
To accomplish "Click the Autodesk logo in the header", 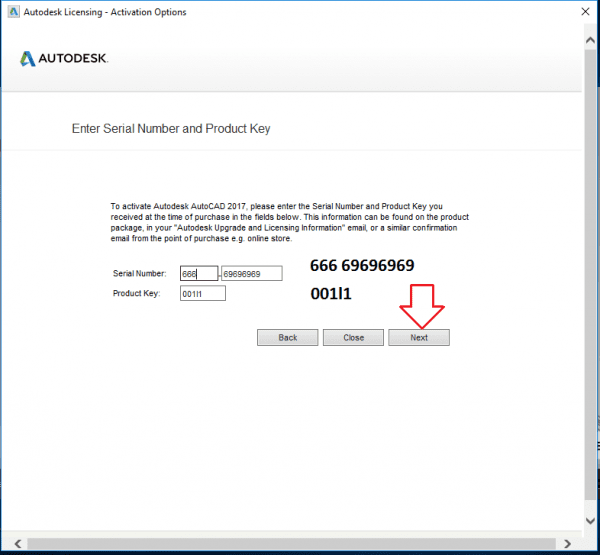I will (64, 59).
